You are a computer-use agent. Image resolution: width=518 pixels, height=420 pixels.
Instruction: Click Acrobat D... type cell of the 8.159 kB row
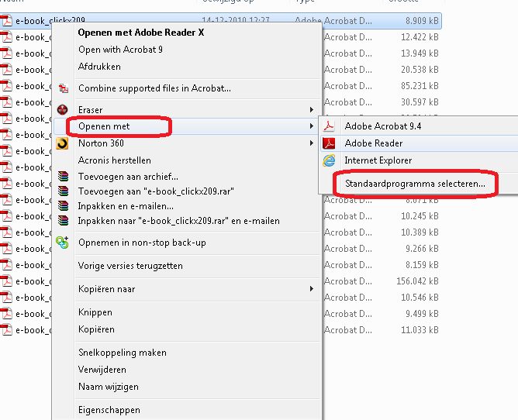(x=348, y=265)
